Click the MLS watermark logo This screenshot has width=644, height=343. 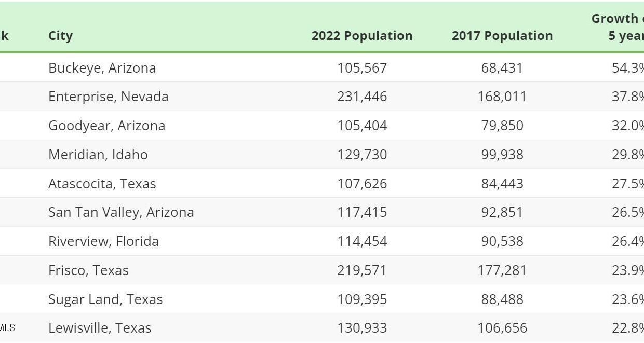8,327
